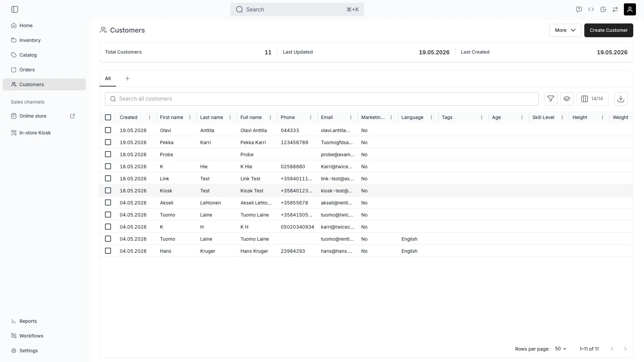The width and height of the screenshot is (644, 362).
Task: Click the switch arrows icon
Action: click(615, 9)
